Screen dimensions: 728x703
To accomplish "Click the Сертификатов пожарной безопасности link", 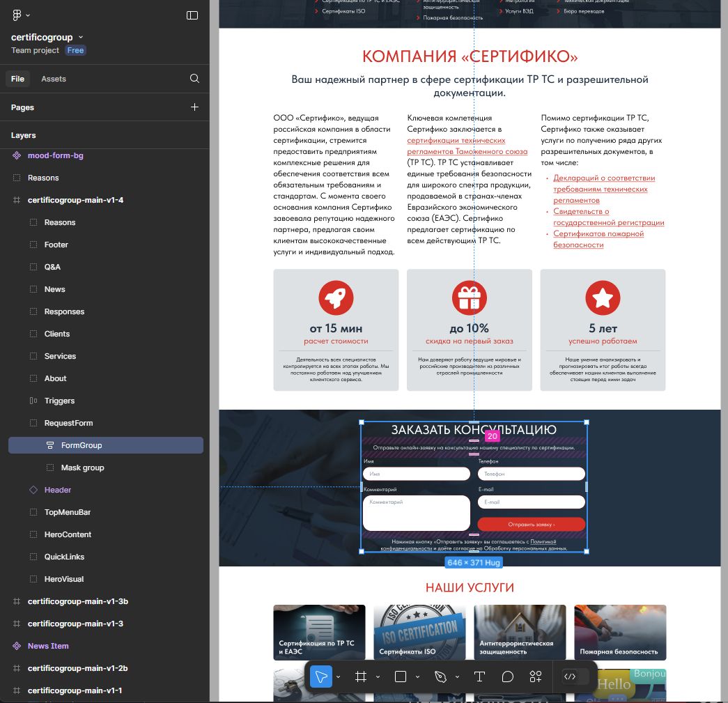I will click(x=598, y=239).
